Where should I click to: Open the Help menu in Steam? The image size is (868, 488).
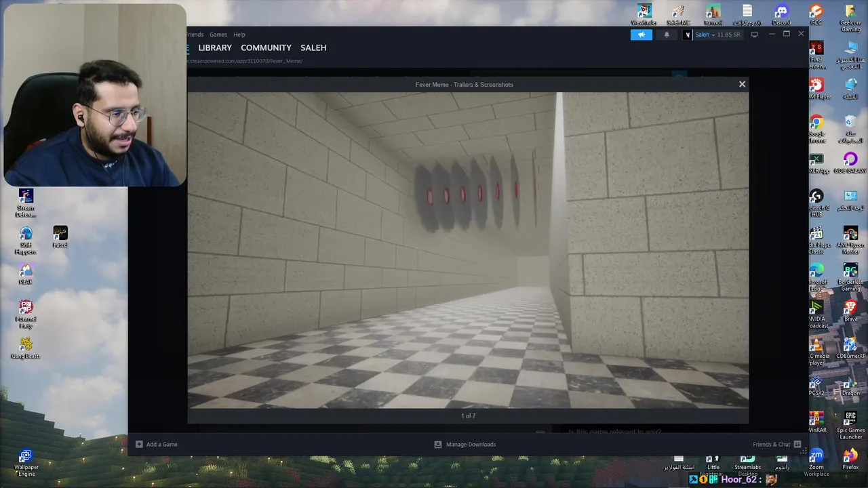coord(239,35)
